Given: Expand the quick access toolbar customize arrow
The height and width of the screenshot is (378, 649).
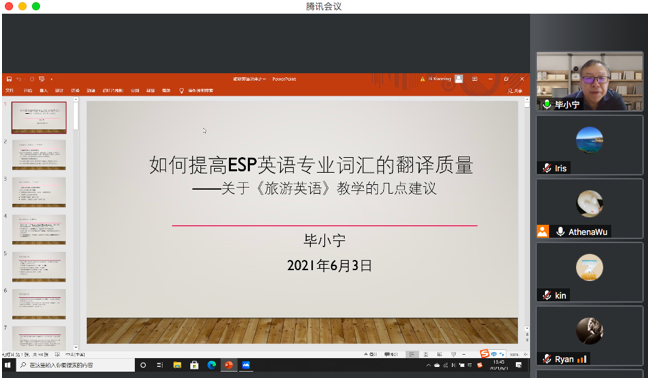Looking at the screenshot, I should (51, 79).
